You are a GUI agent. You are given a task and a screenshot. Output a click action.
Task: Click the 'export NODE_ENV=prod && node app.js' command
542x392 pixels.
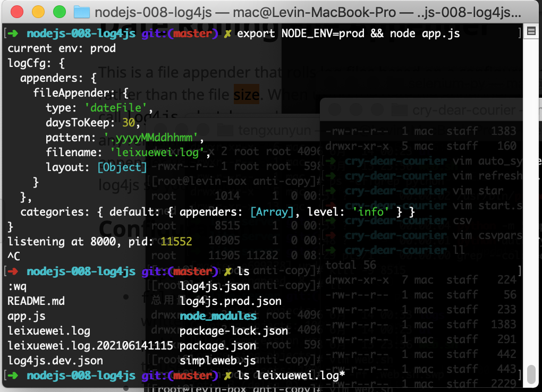[x=349, y=33]
